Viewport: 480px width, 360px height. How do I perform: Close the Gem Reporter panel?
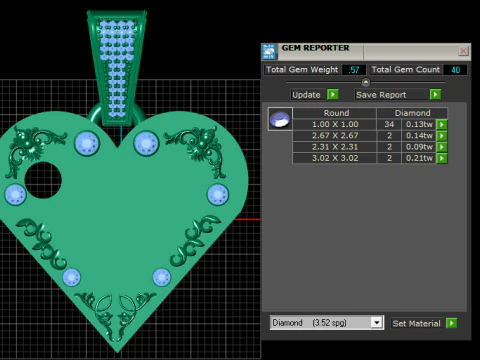pyautogui.click(x=463, y=51)
